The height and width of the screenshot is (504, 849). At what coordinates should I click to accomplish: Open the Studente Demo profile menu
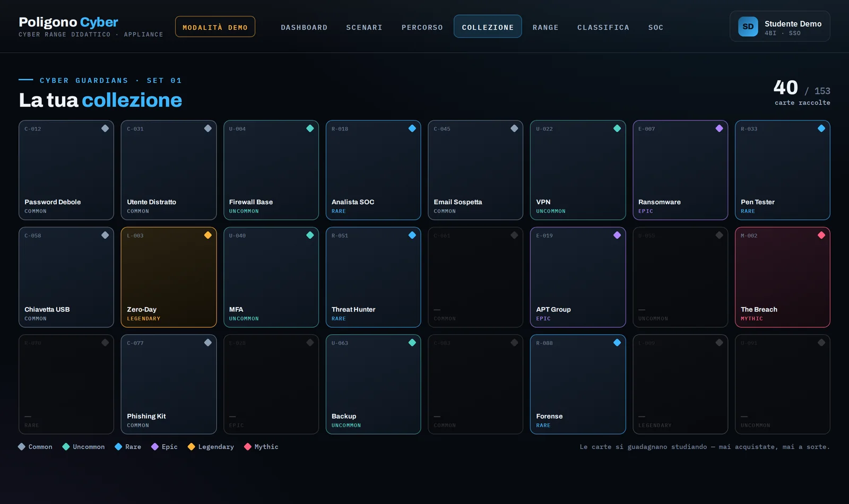coord(780,27)
